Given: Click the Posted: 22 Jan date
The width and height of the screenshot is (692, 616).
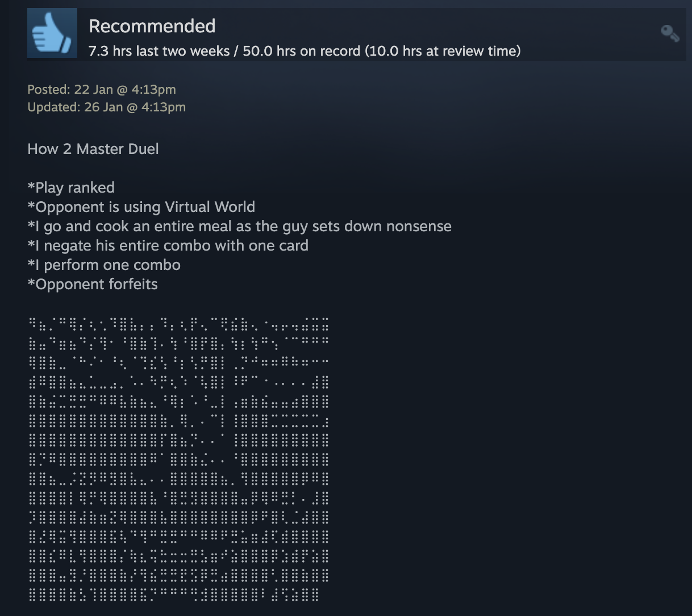Looking at the screenshot, I should [102, 89].
